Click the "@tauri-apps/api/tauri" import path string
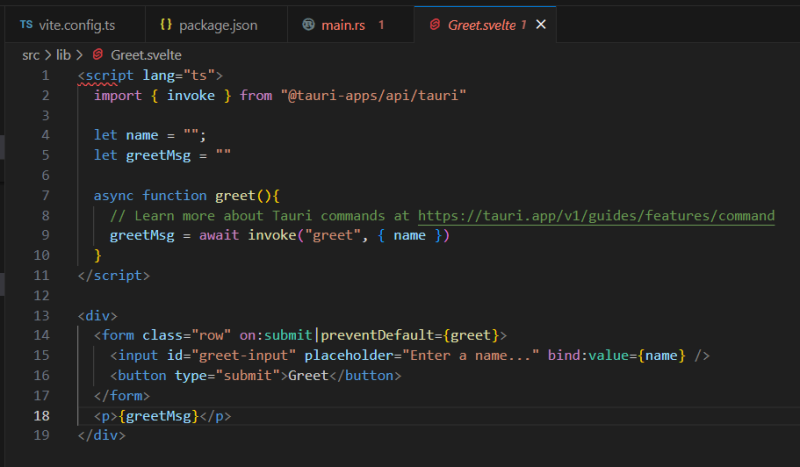Screen dimensions: 800x467 (x=374, y=95)
